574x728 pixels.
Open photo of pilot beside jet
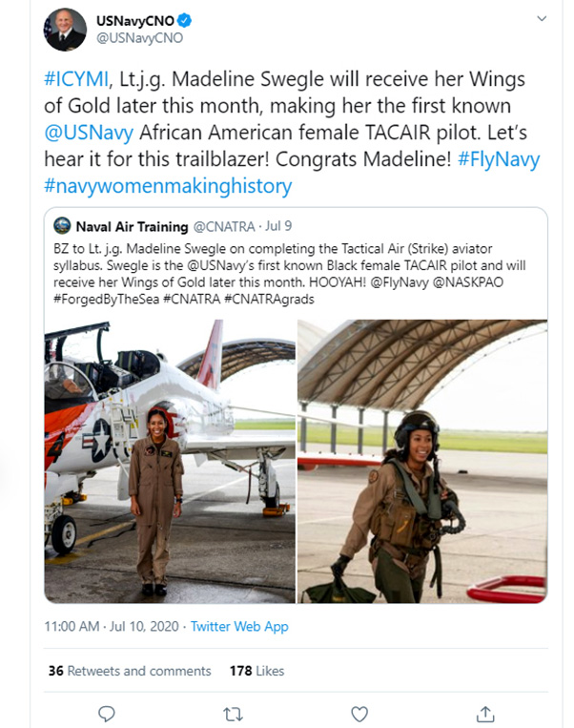[170, 462]
